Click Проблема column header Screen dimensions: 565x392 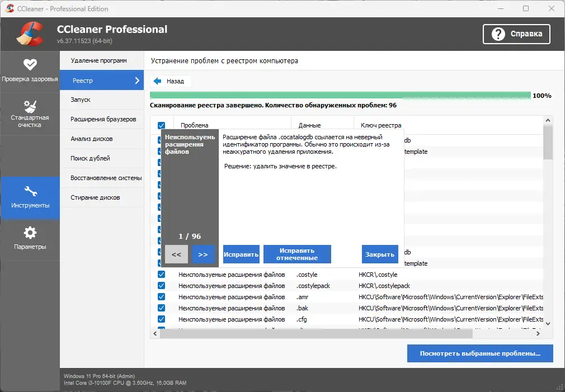tap(232, 125)
